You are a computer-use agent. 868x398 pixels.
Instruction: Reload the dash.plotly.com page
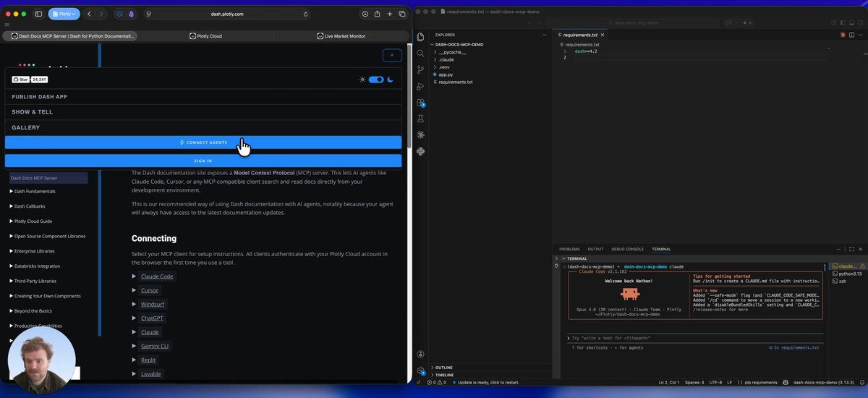(x=306, y=14)
